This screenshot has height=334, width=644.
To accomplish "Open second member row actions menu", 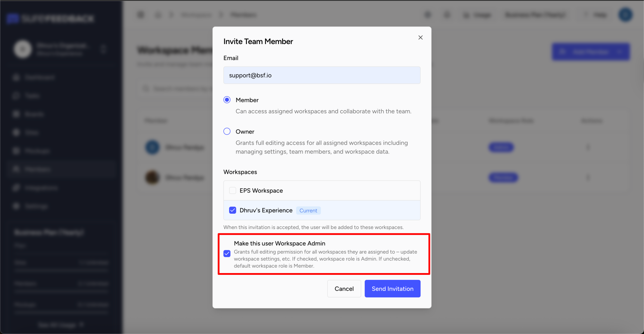I will point(588,178).
